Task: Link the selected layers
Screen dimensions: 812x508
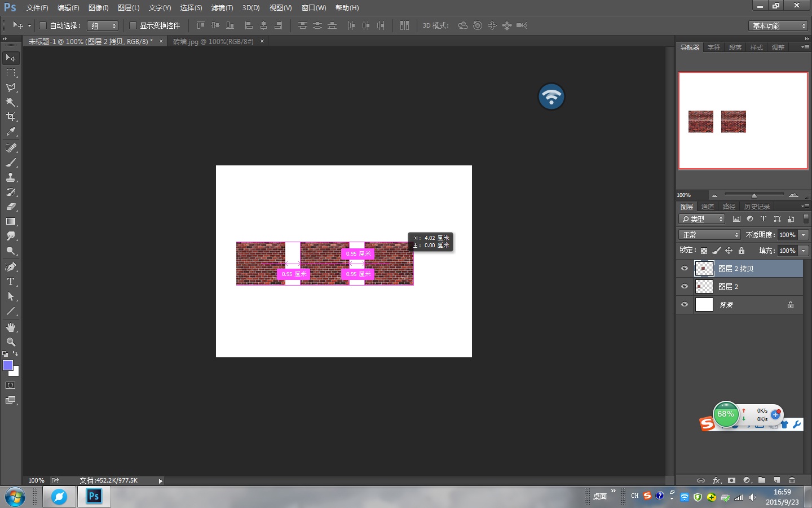Action: [701, 480]
